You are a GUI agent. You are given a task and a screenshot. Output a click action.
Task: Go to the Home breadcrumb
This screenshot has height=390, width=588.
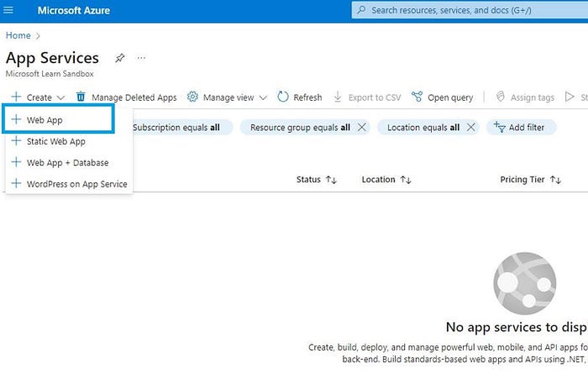pos(18,35)
